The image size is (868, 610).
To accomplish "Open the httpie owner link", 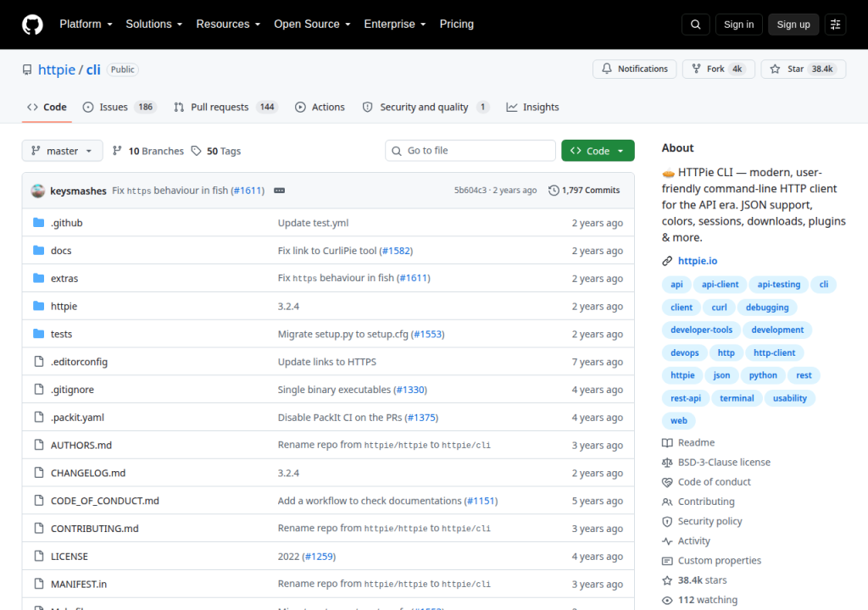I will coord(57,69).
